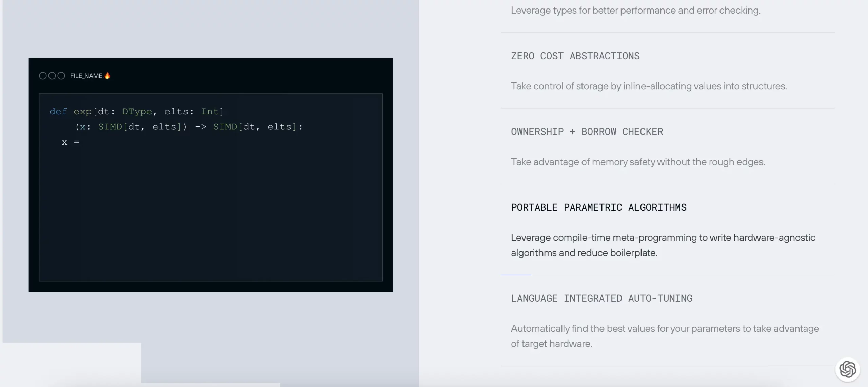
Task: Expand the Zero Cost Abstractions section
Action: click(575, 56)
